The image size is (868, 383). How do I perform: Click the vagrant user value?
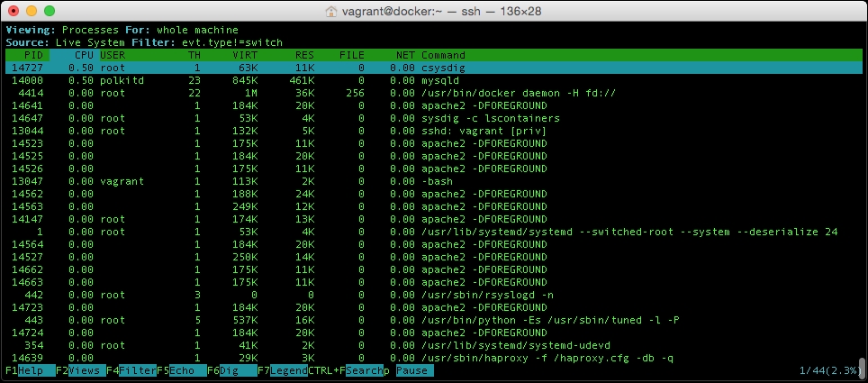pyautogui.click(x=122, y=181)
